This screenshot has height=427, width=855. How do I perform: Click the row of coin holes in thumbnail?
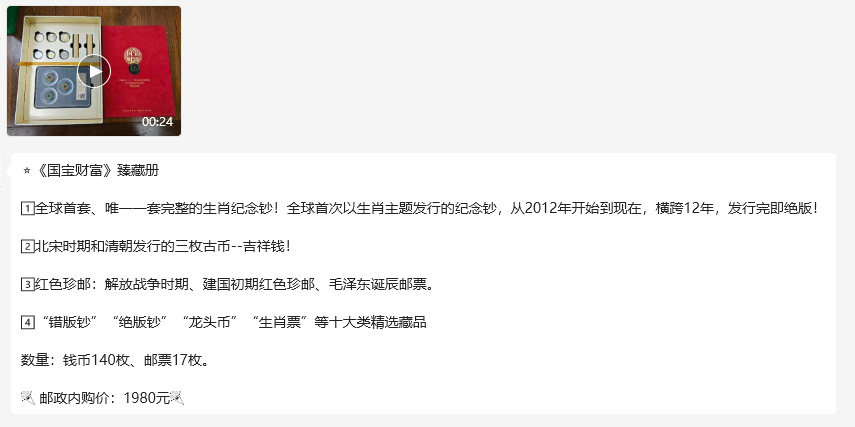pyautogui.click(x=52, y=45)
